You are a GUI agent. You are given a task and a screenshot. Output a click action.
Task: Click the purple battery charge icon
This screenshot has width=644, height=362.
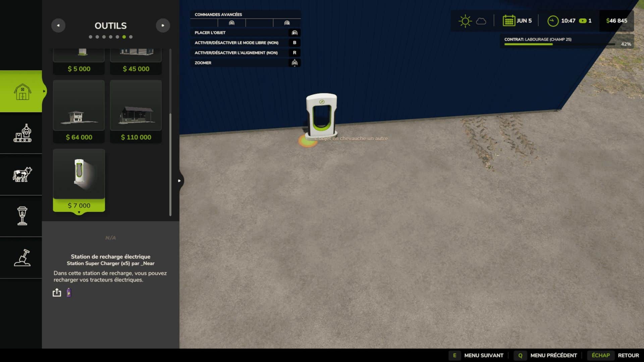[69, 293]
